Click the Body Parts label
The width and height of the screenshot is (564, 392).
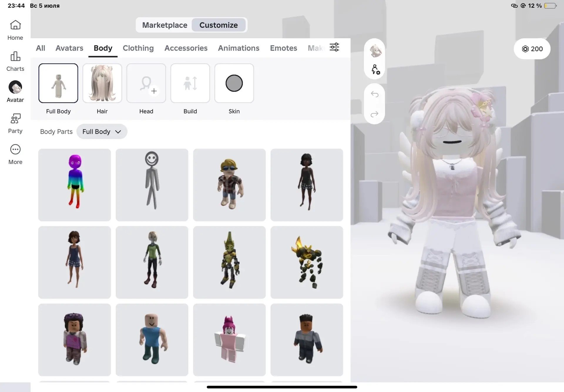[x=56, y=132]
